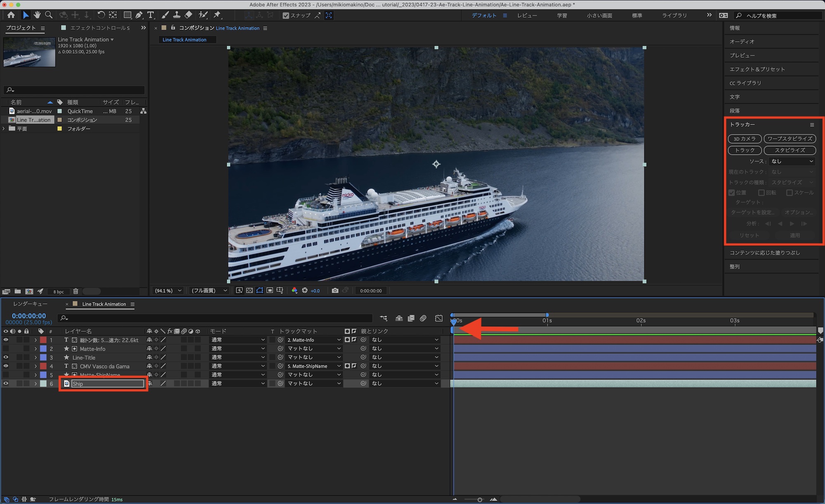The width and height of the screenshot is (825, 504).
Task: Click the スタビライズ button in tracker
Action: click(x=790, y=150)
